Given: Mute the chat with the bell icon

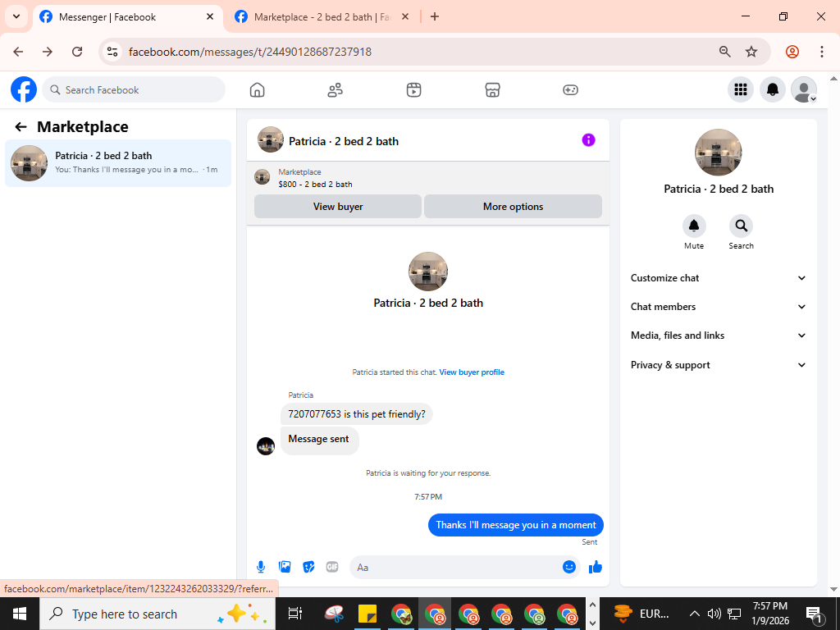Looking at the screenshot, I should (694, 226).
